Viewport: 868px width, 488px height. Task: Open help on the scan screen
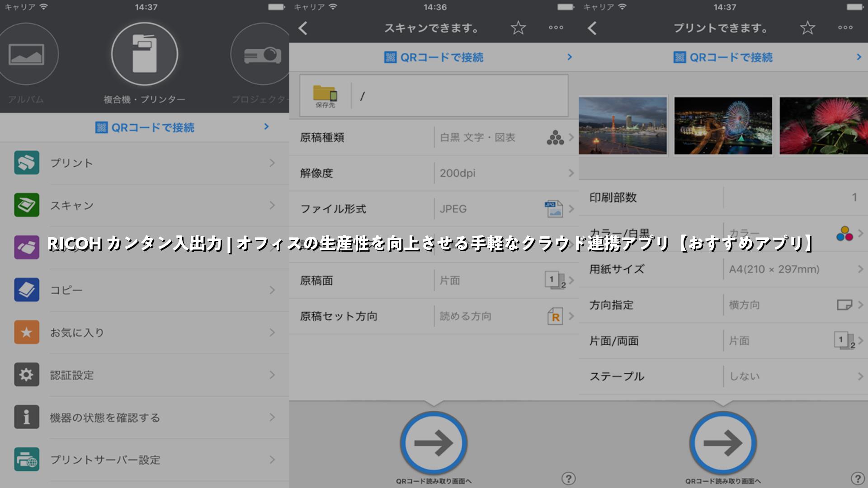click(568, 479)
